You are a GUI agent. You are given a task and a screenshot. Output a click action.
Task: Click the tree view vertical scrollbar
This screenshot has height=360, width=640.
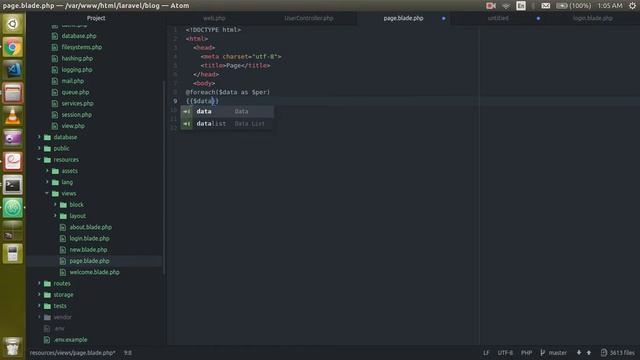click(x=164, y=178)
